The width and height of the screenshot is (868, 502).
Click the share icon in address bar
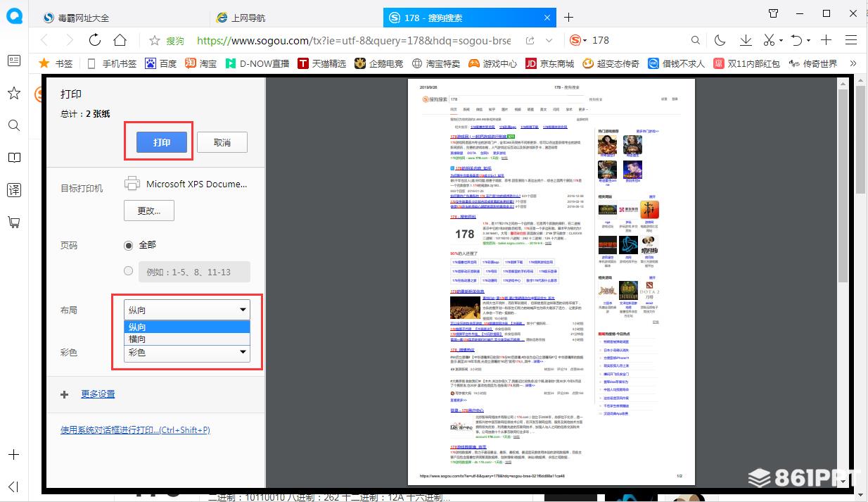coord(530,41)
